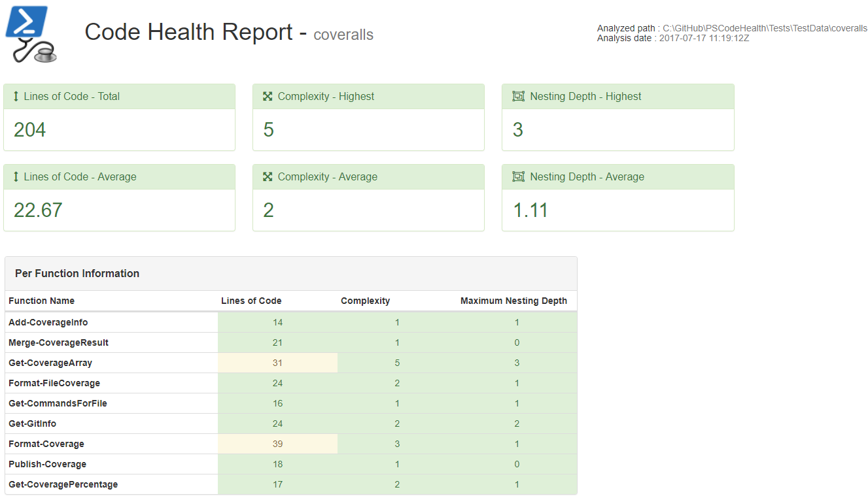Click the Lines of Code Total value 204
Image resolution: width=868 pixels, height=498 pixels.
click(x=30, y=129)
